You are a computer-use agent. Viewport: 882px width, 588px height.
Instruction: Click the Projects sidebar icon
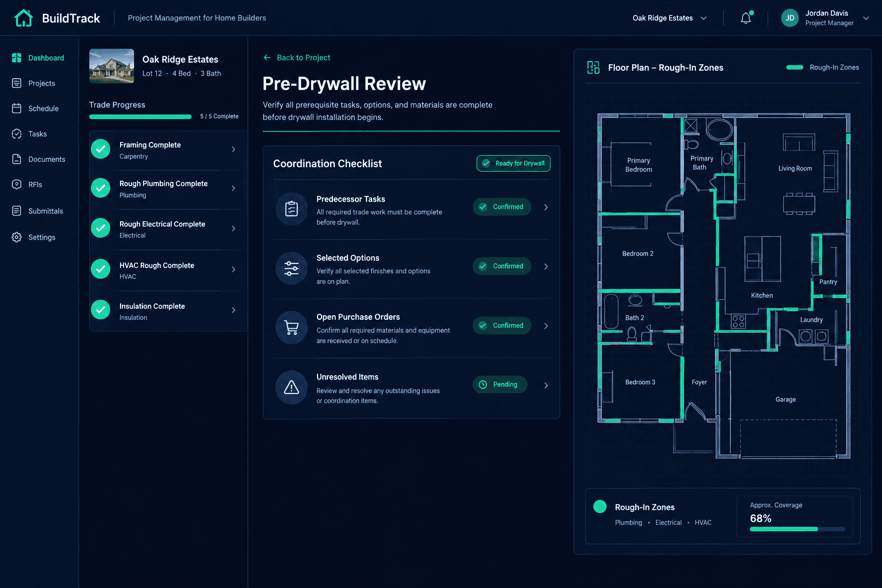coord(17,83)
